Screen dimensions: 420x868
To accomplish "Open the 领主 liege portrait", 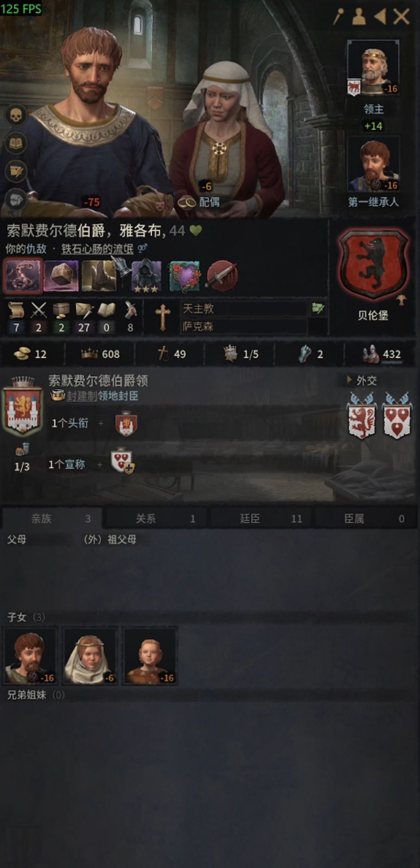I will click(373, 68).
